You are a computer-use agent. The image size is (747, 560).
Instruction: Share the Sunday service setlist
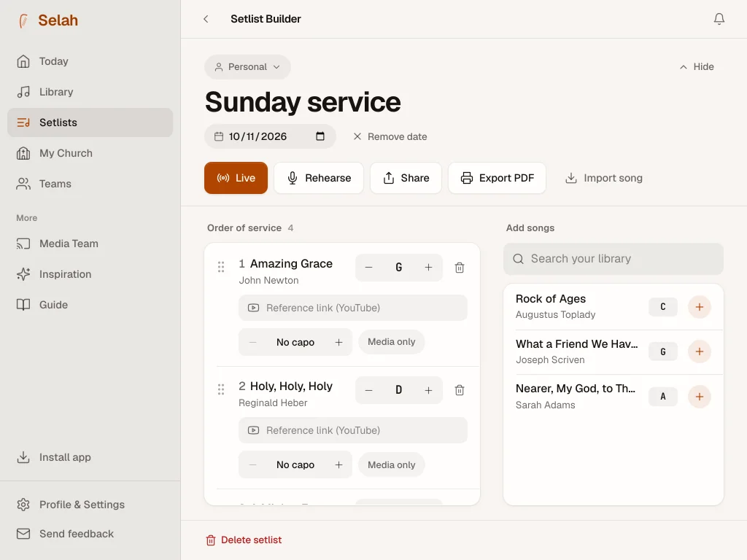406,178
